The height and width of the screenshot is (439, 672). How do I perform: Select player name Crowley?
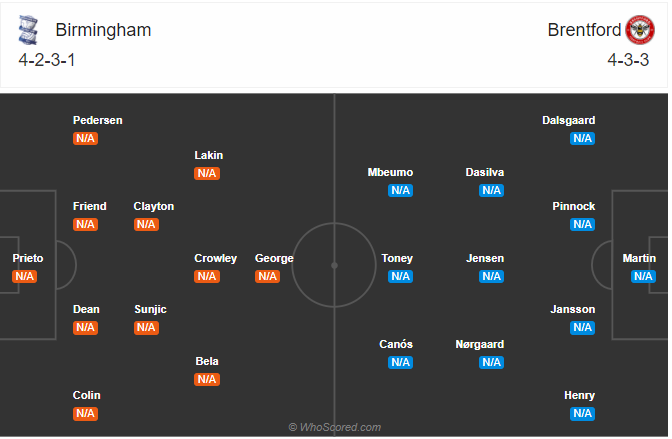[216, 259]
